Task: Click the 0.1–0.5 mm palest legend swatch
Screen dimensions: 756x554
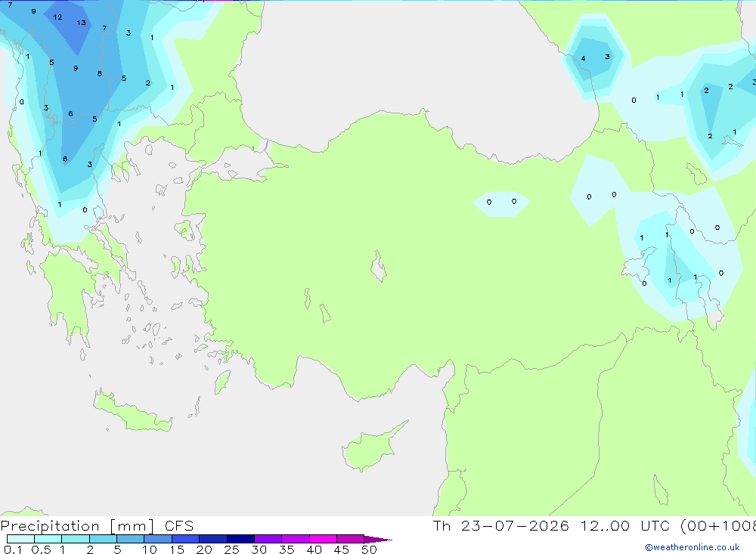Action: click(20, 539)
